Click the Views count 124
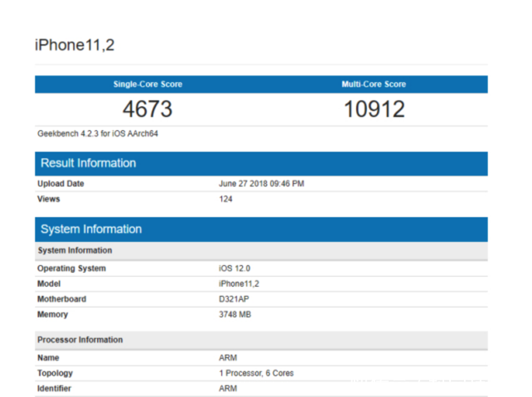The width and height of the screenshot is (532, 397). click(x=225, y=199)
